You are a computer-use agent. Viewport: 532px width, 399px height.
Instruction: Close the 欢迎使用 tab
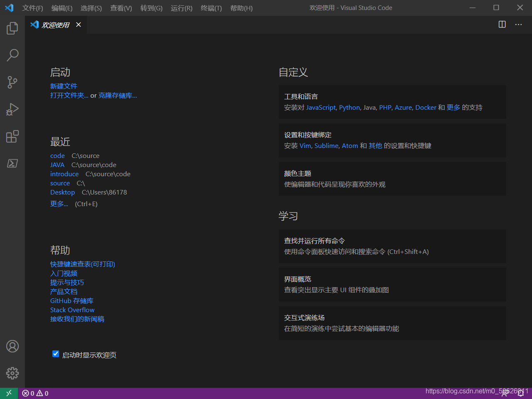(79, 25)
